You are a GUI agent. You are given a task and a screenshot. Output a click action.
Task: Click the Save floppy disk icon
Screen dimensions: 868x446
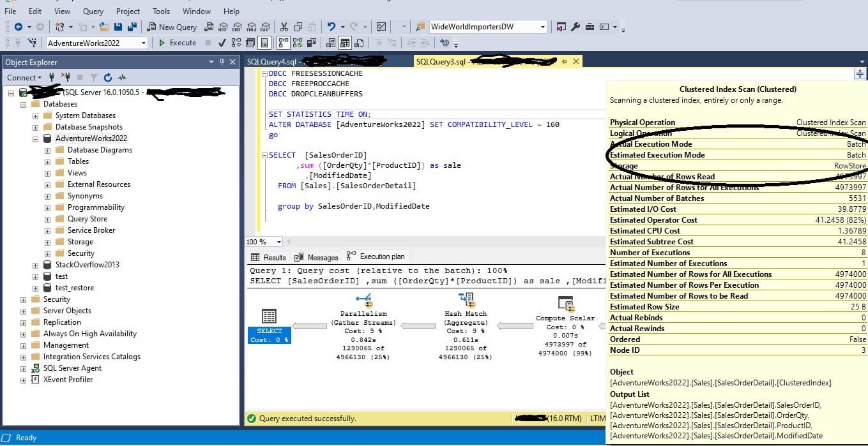[x=118, y=27]
